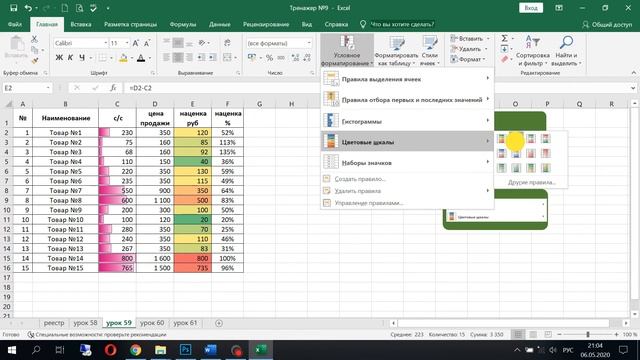Open Правила отбора первых и последних значений
Screen dimensions: 640x360
pyautogui.click(x=407, y=99)
